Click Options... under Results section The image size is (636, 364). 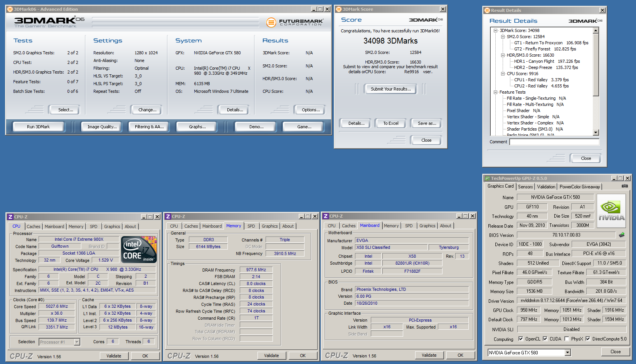click(311, 110)
